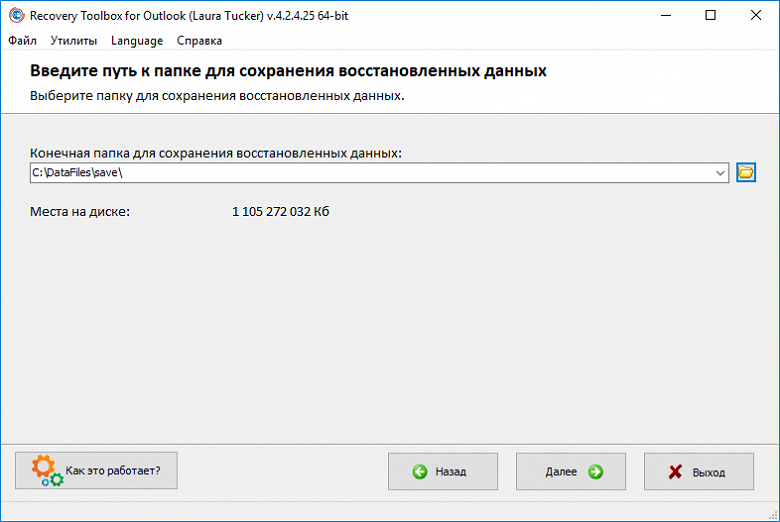Go back with the Назад button
The image size is (780, 522).
(x=443, y=471)
